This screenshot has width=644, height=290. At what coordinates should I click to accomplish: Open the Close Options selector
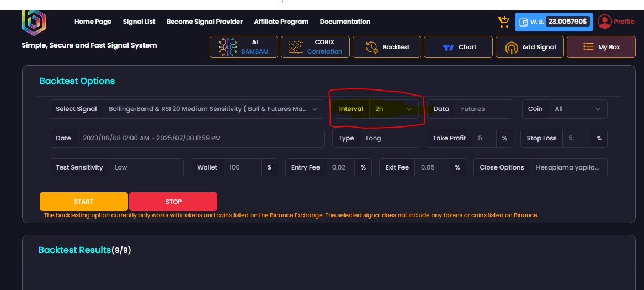click(568, 167)
